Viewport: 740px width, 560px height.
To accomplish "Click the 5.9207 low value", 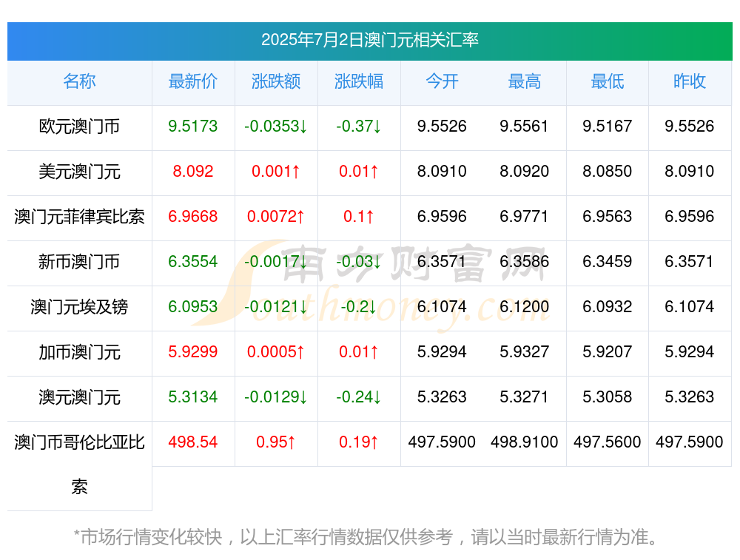I will 608,351.
